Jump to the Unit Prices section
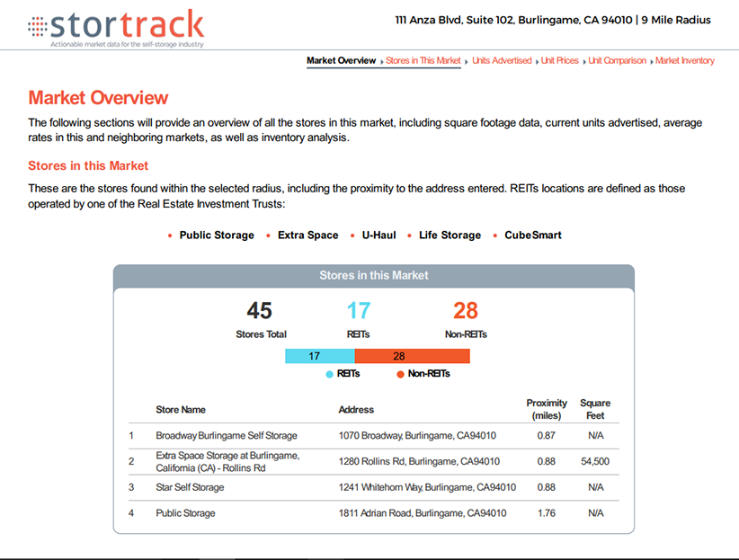 (x=559, y=60)
